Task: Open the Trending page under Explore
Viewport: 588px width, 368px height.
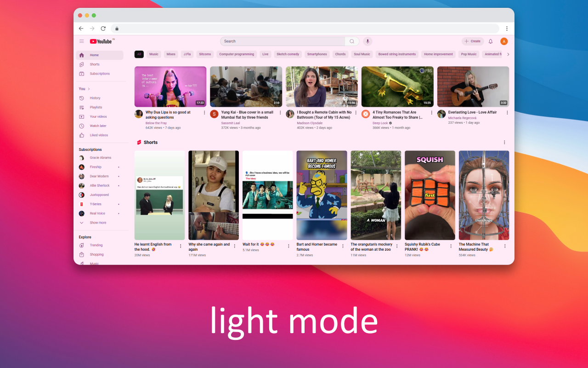Action: point(96,245)
